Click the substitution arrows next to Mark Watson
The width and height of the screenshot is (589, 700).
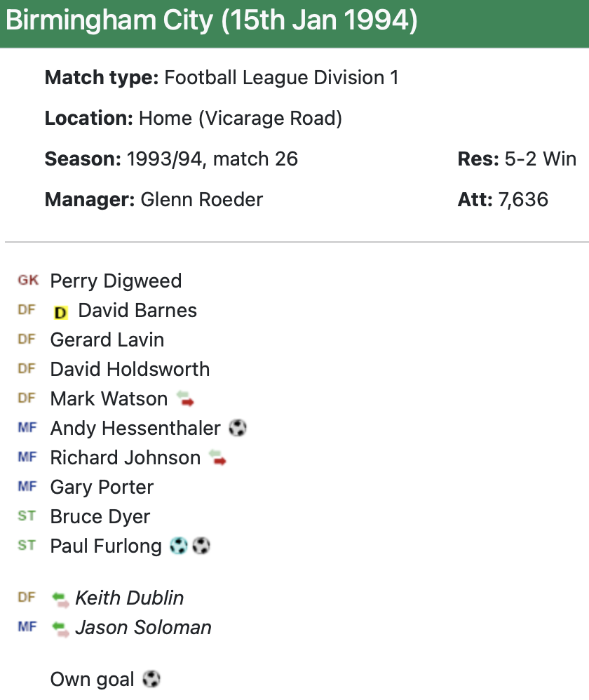(185, 400)
